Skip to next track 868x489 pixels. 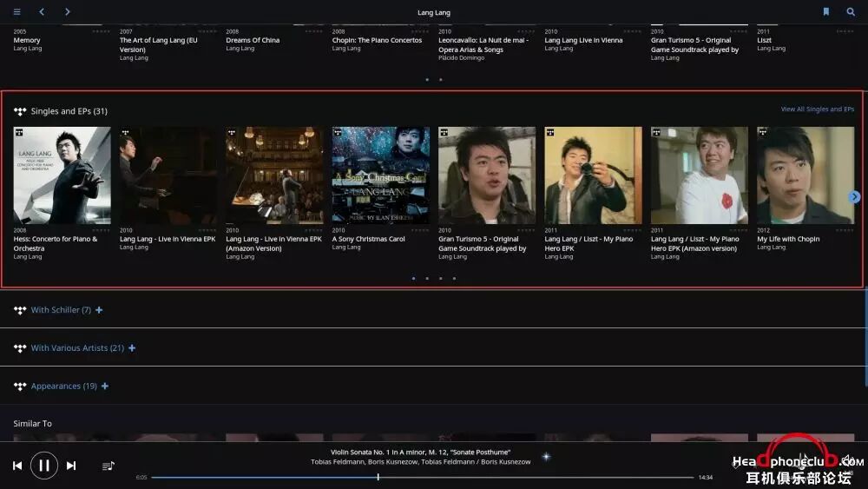71,466
